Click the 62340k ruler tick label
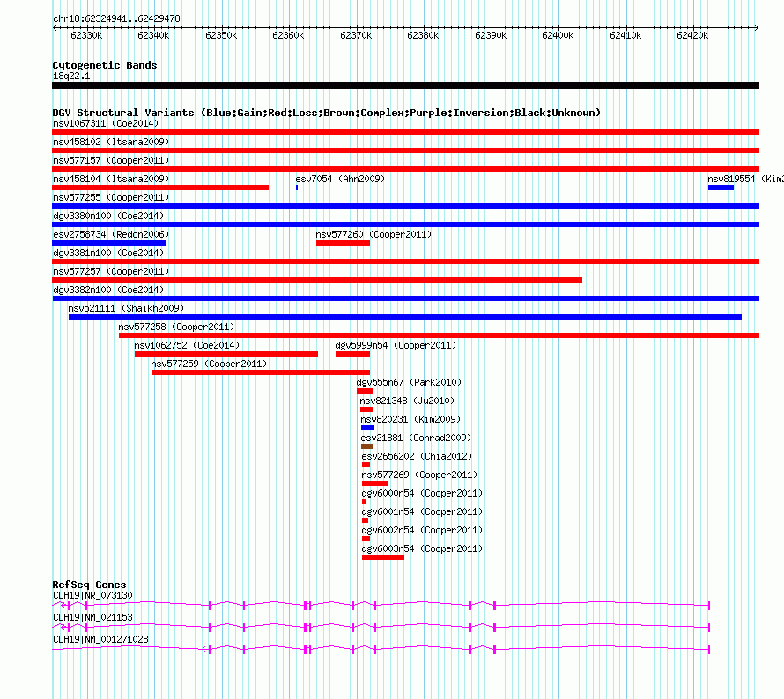The image size is (784, 699). click(153, 35)
